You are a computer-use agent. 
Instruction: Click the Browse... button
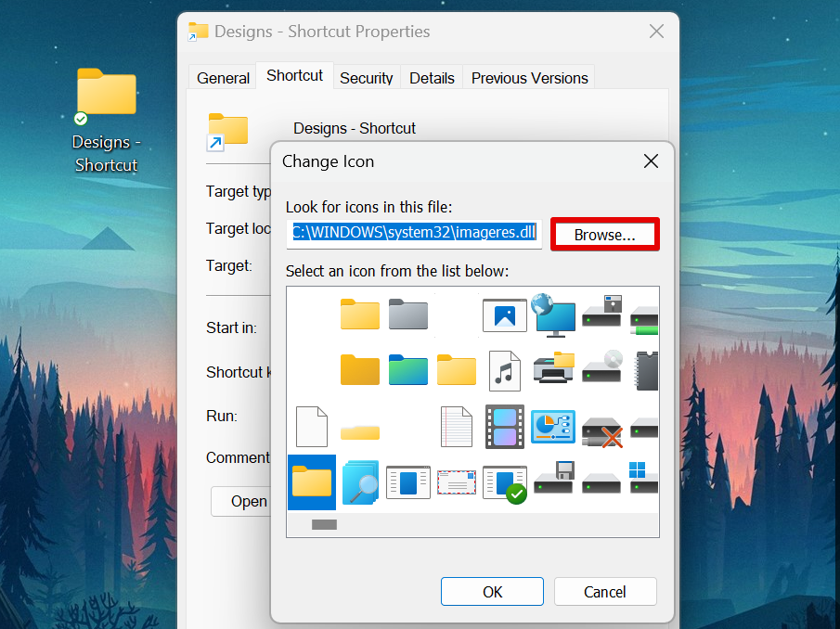coord(605,235)
